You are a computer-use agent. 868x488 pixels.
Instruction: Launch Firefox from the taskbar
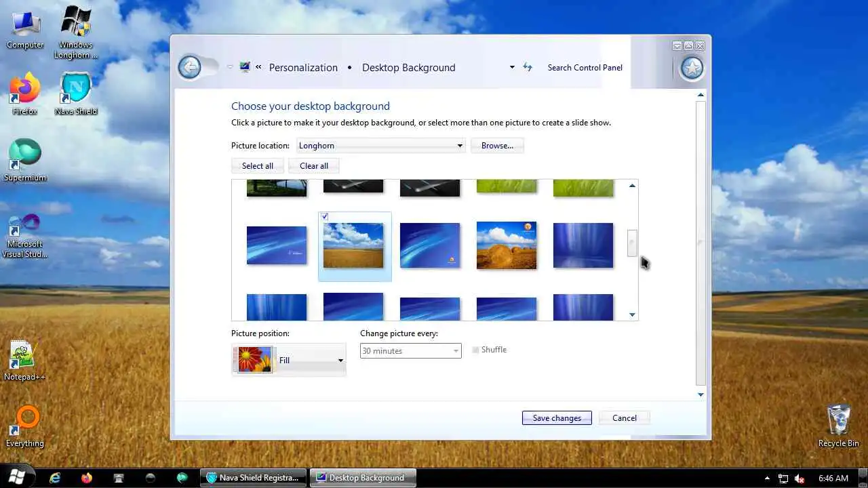coord(87,478)
